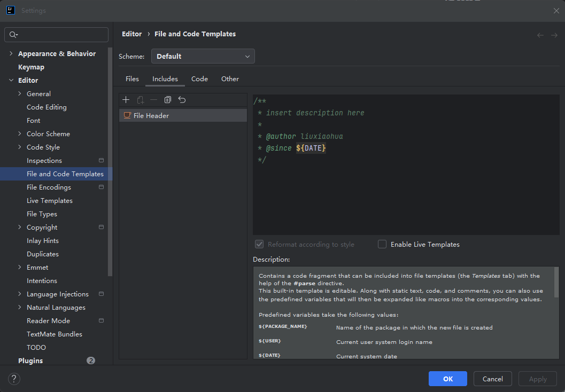Expand the Code Style node
The image size is (565, 392).
point(19,147)
